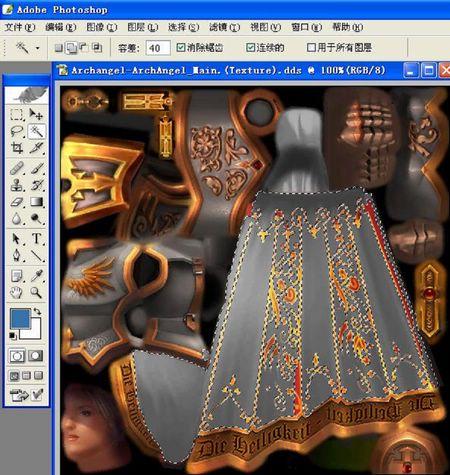Select the Type tool
Screen dimensions: 450x475
click(x=36, y=239)
